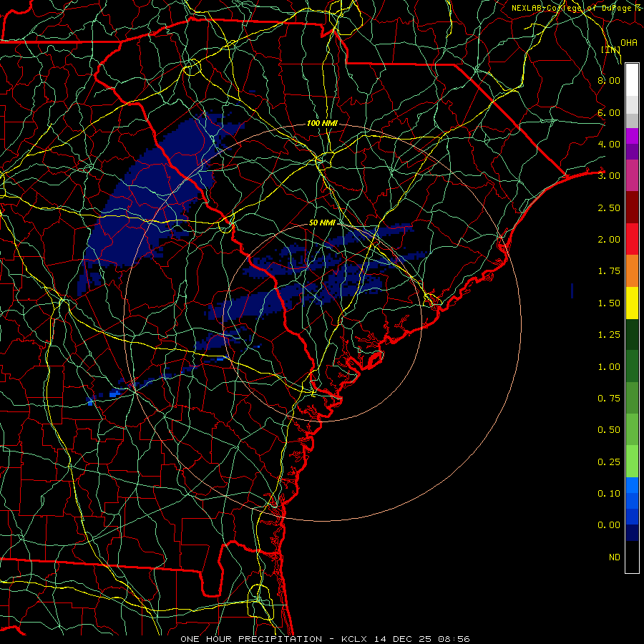Click the 'NEXLAB-College of DuPage' text
The height and width of the screenshot is (644, 644).
[x=571, y=8]
